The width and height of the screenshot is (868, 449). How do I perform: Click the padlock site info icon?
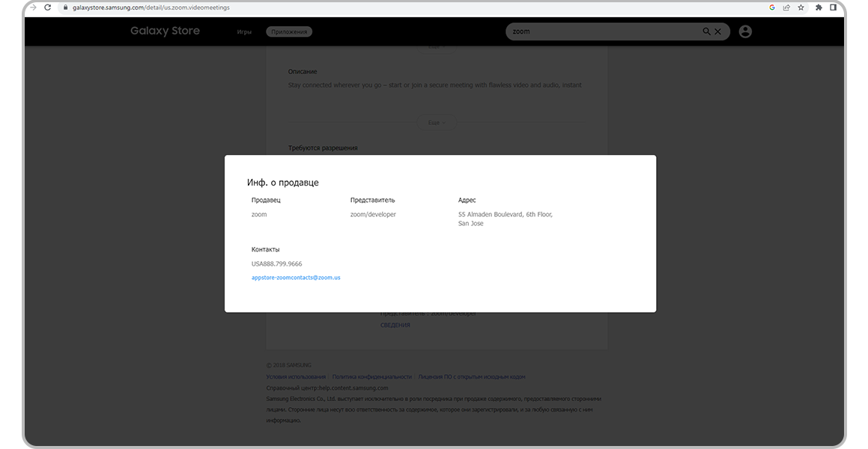65,7
